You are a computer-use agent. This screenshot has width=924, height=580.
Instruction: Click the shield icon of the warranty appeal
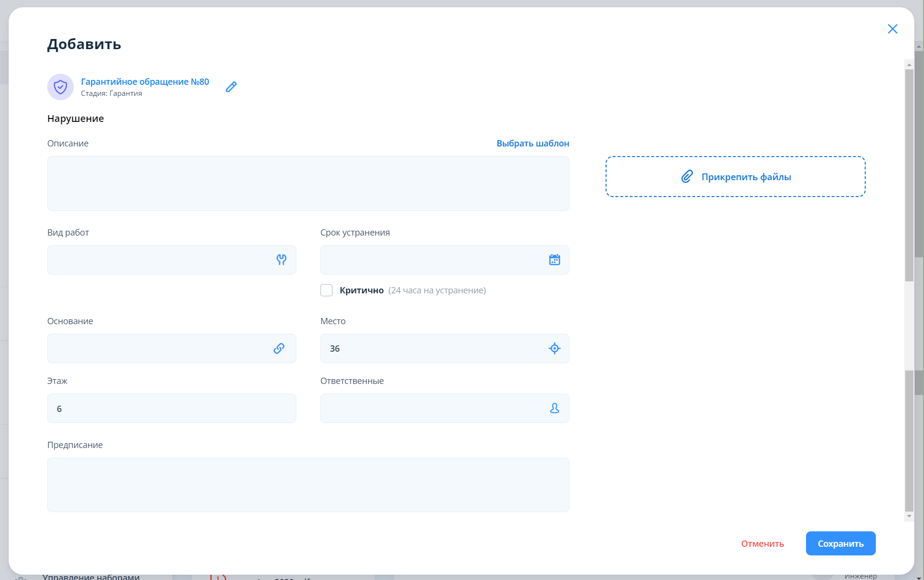(x=60, y=87)
